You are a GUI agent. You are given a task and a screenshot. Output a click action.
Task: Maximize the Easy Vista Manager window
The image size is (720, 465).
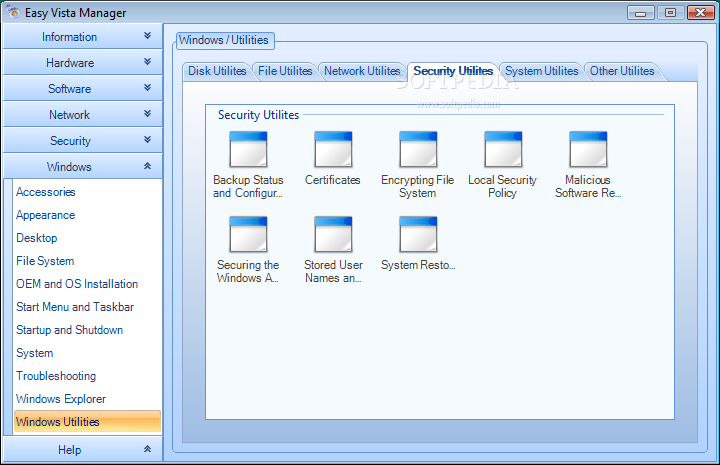pyautogui.click(x=670, y=13)
